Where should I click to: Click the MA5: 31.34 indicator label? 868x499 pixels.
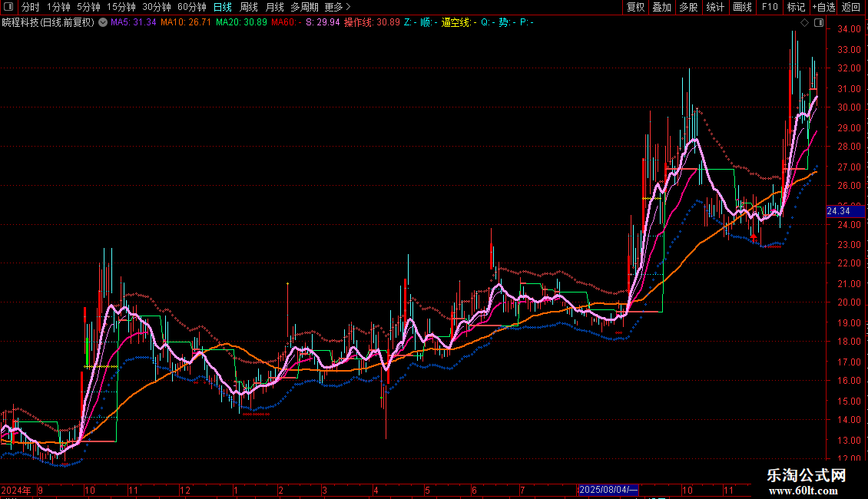point(134,23)
